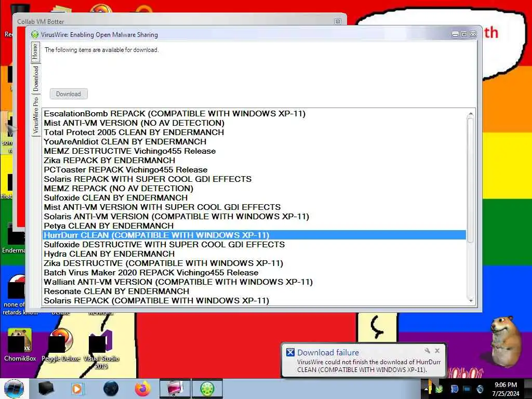This screenshot has width=532, height=399.
Task: Open Firefox from the taskbar
Action: coord(142,389)
